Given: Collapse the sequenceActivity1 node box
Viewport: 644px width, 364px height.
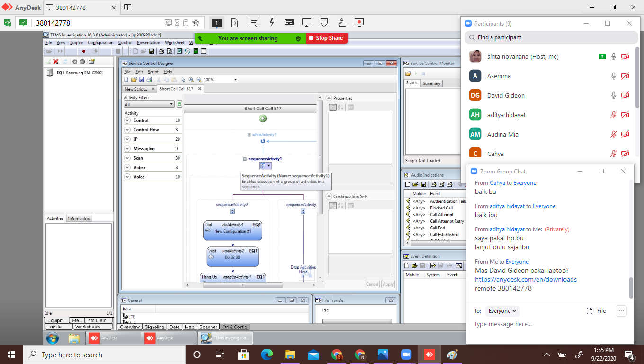Looking at the screenshot, I should pos(245,159).
